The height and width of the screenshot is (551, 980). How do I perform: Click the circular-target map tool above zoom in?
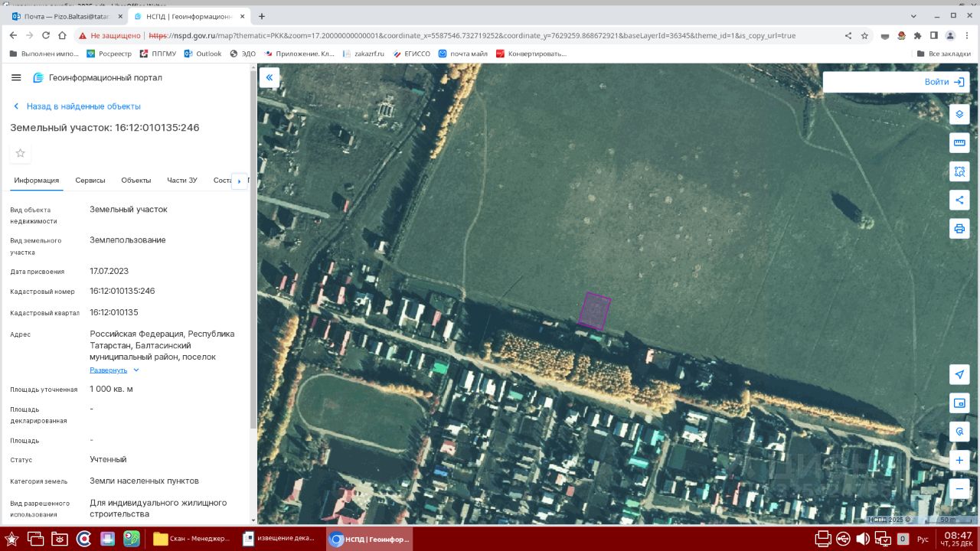pos(959,432)
